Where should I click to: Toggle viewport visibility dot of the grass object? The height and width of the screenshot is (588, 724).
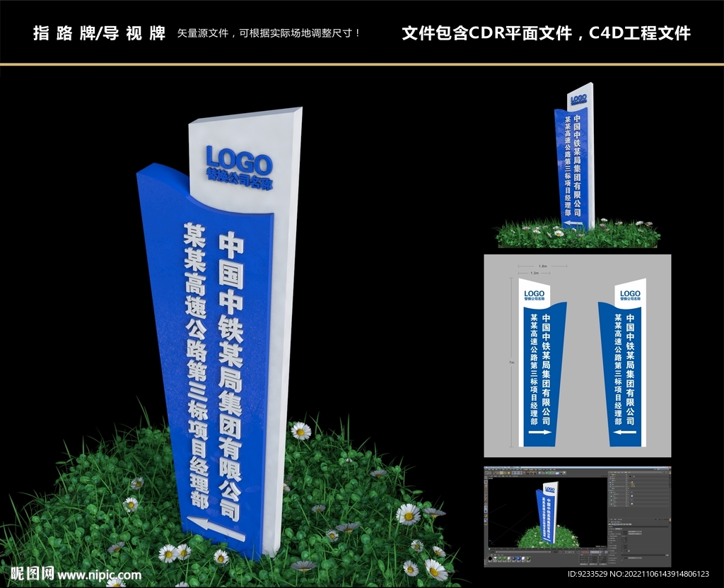(x=626, y=491)
